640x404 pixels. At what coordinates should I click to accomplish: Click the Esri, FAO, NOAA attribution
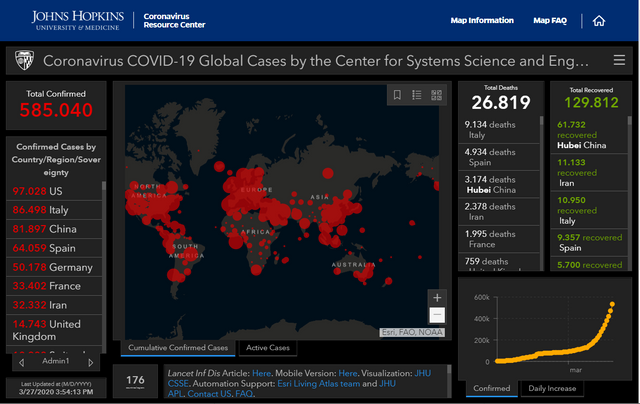click(x=412, y=332)
